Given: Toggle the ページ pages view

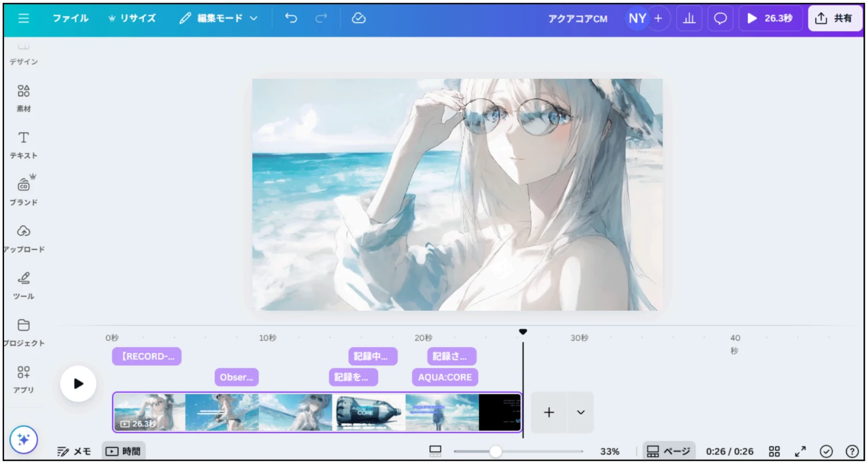Looking at the screenshot, I should [668, 452].
